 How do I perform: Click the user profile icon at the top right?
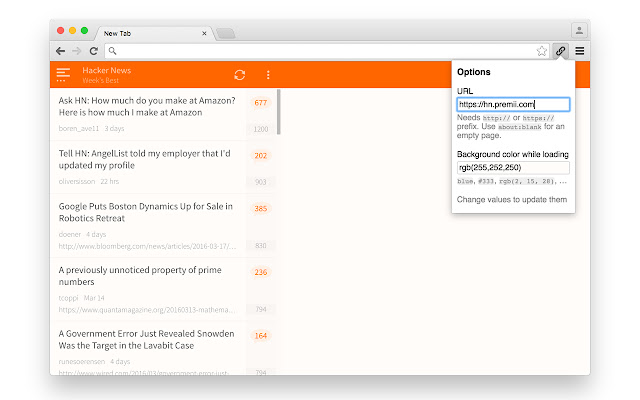point(579,30)
